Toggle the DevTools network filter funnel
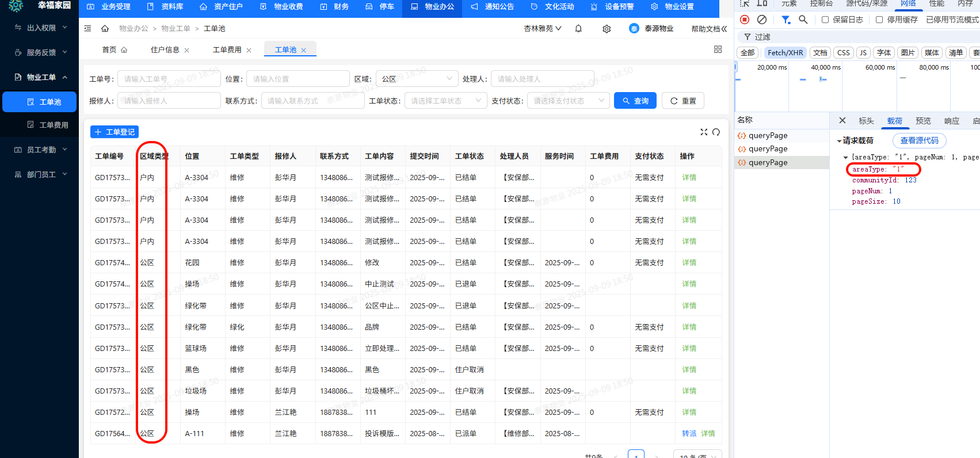The width and height of the screenshot is (980, 458). 785,20
